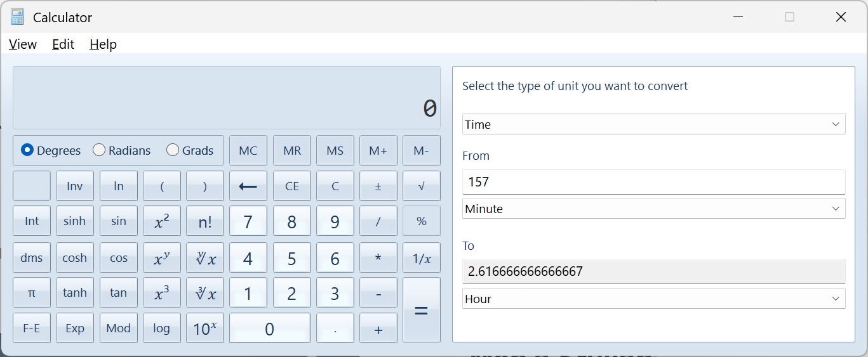Open the Minute source unit dropdown
Screen dimensions: 868x357
[x=653, y=209]
